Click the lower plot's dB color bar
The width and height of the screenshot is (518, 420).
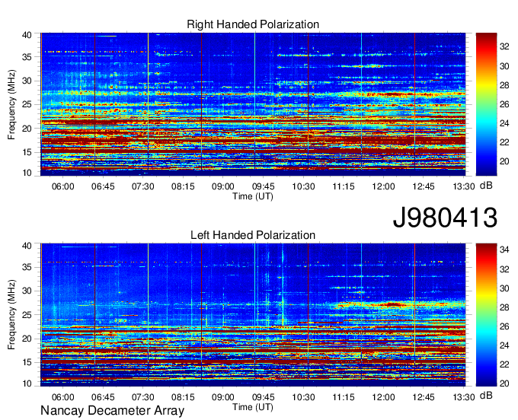click(486, 315)
